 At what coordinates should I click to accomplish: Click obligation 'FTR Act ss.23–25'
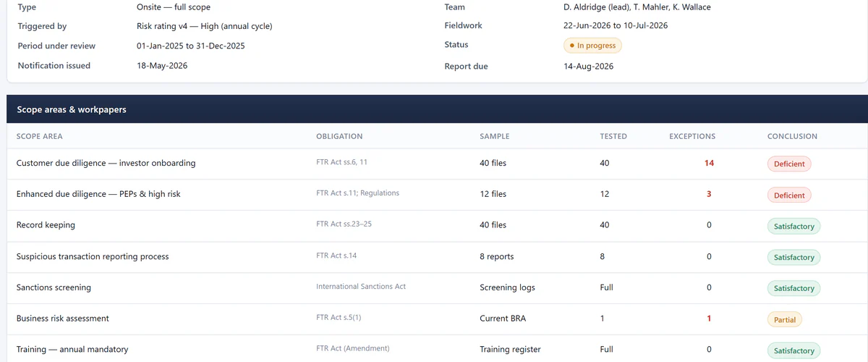[x=344, y=224]
